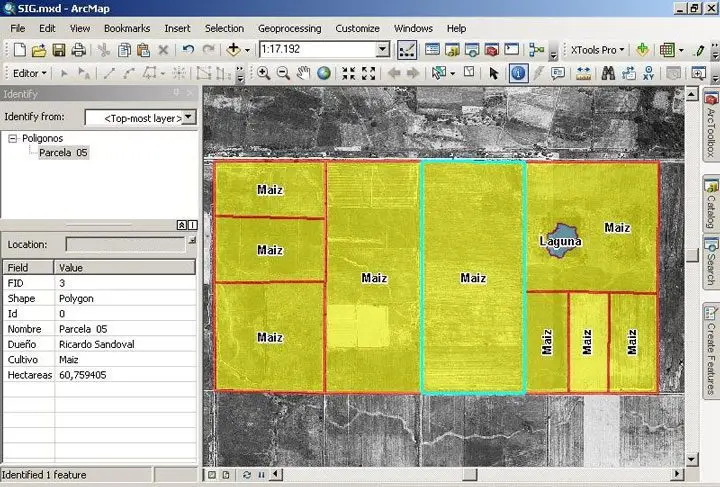
Task: Select the Pan hand tool
Action: tap(304, 73)
